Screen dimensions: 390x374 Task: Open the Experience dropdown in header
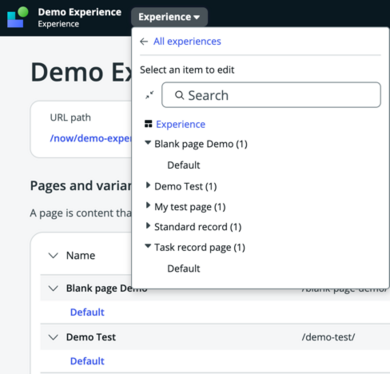point(169,17)
